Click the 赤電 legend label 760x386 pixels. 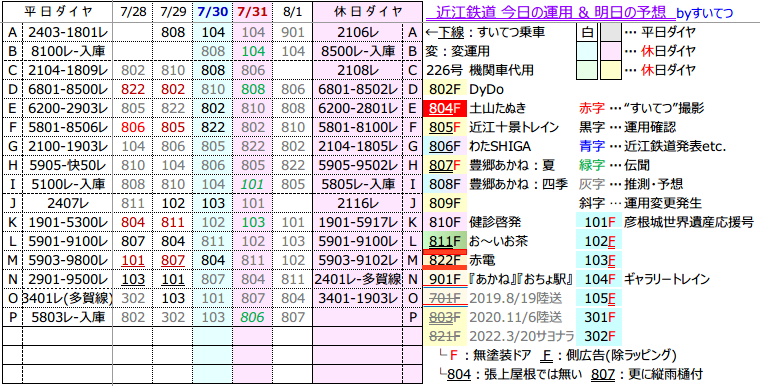point(482,260)
